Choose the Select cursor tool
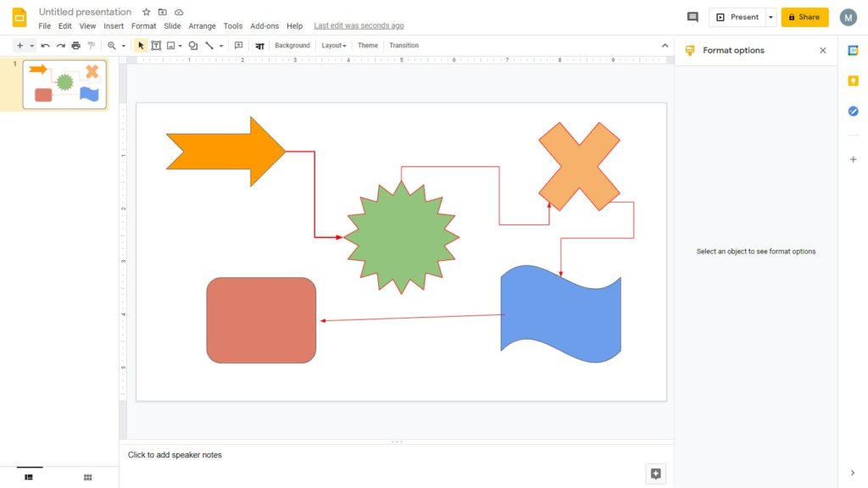This screenshot has width=868, height=488. 141,46
